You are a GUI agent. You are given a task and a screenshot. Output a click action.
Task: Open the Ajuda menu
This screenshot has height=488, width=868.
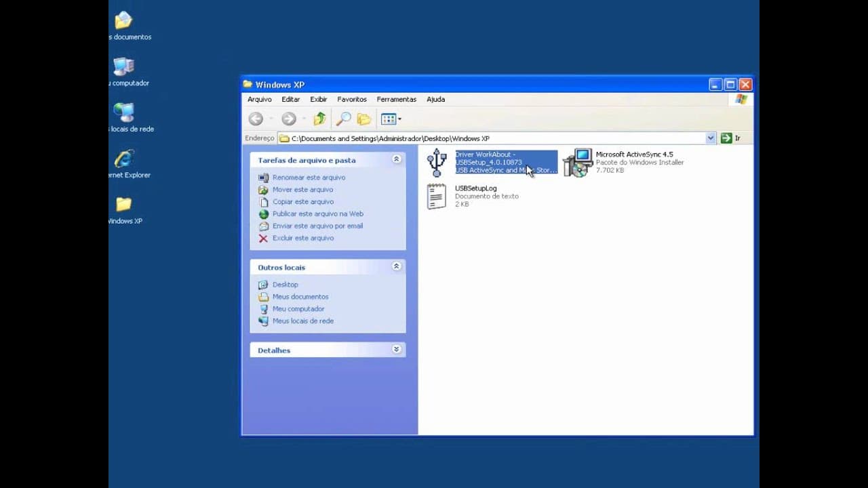(436, 100)
